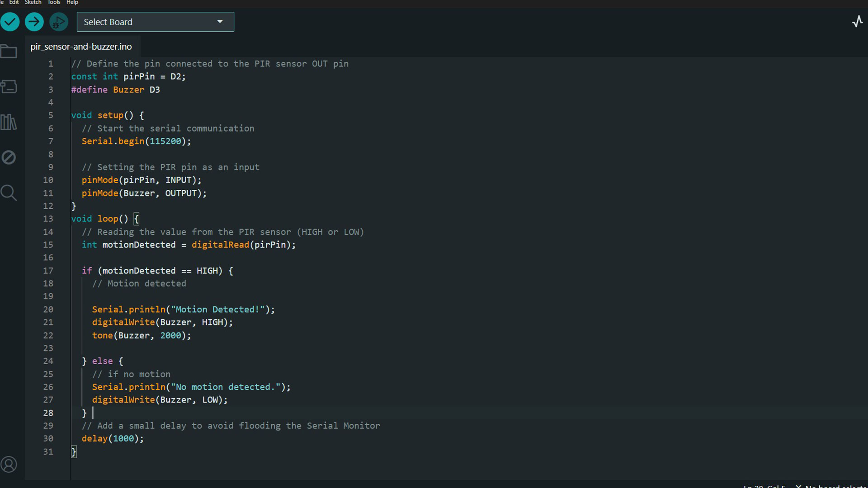Open the Boards Manager sidebar icon
Image resolution: width=868 pixels, height=488 pixels.
coord(9,86)
